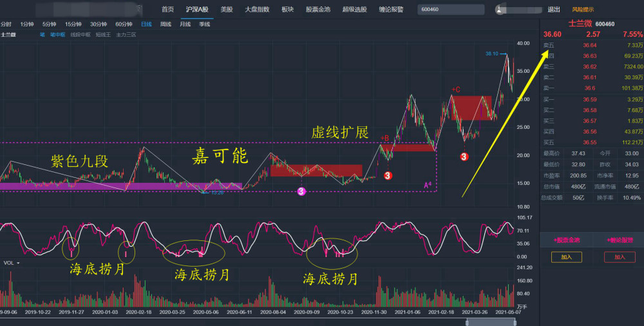Grab the left handle of the range slider
644x326 pixels.
point(467,322)
